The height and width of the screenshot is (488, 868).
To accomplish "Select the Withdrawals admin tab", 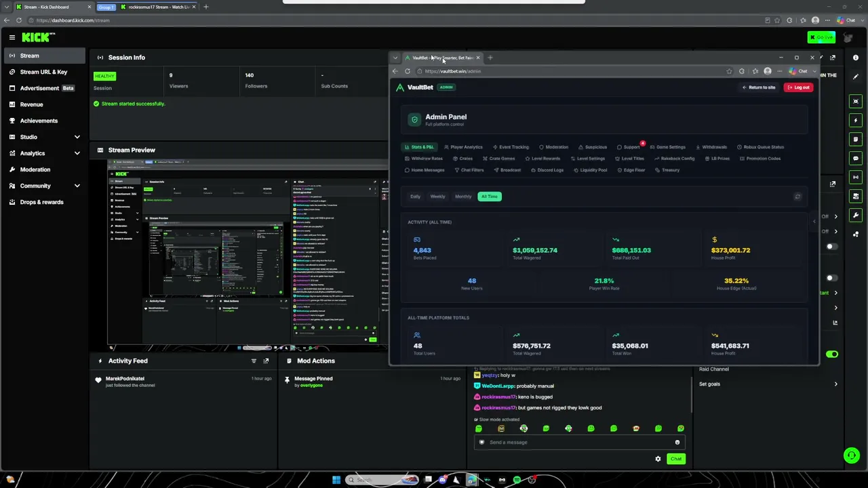I will tap(711, 147).
